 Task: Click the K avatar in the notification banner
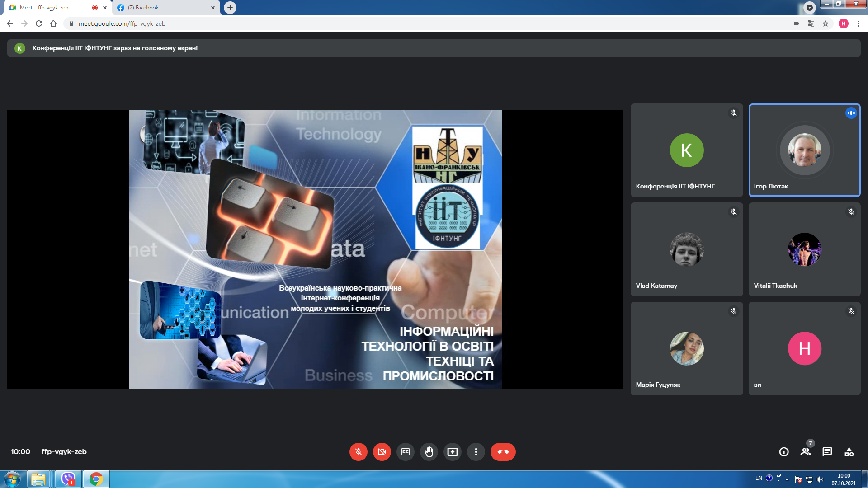point(19,48)
